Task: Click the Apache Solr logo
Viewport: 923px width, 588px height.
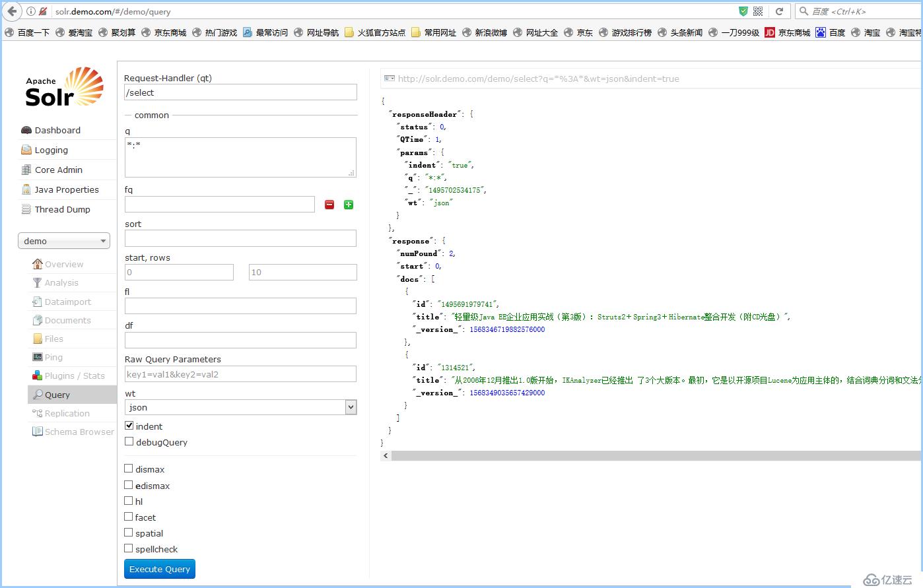Action: pyautogui.click(x=64, y=87)
